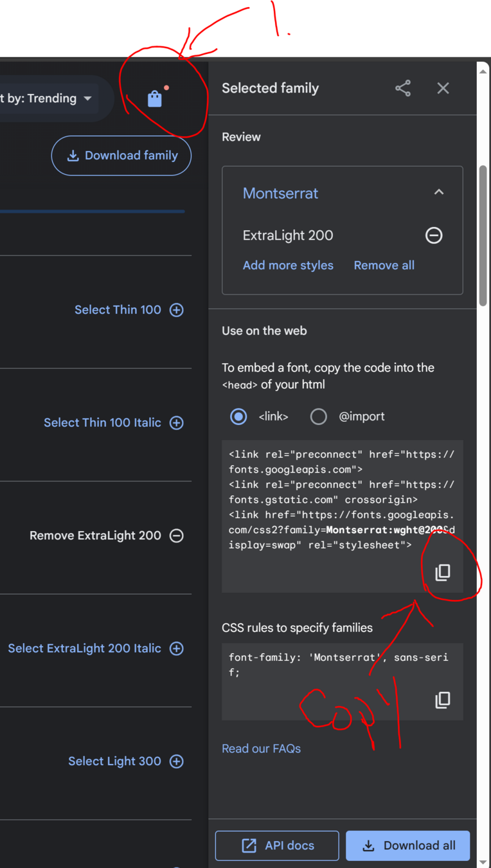The height and width of the screenshot is (868, 491).
Task: Select ExtraLight 200 Italic style
Action: tap(96, 648)
